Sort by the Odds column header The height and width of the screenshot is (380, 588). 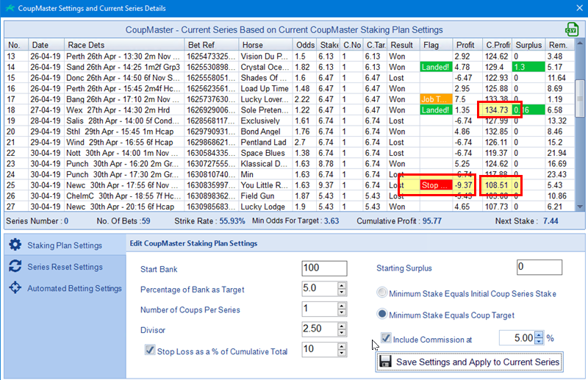pos(305,45)
